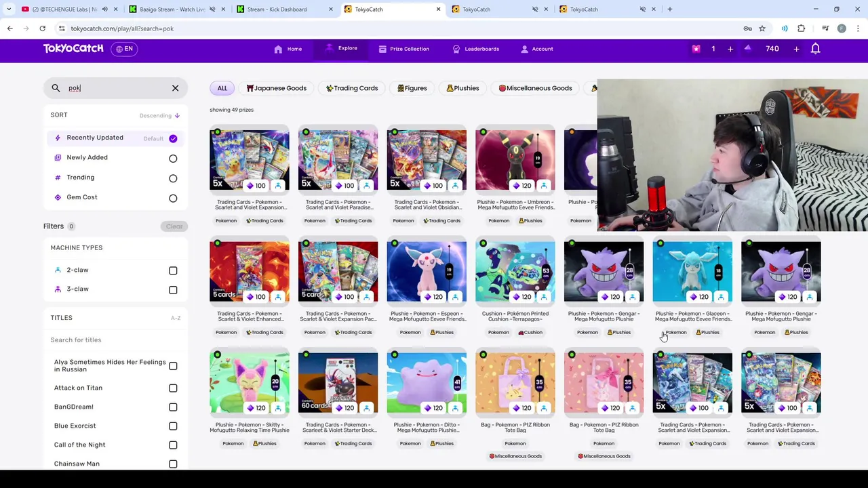Screen dimensions: 868x488
Task: Open notifications bell
Action: [x=816, y=49]
